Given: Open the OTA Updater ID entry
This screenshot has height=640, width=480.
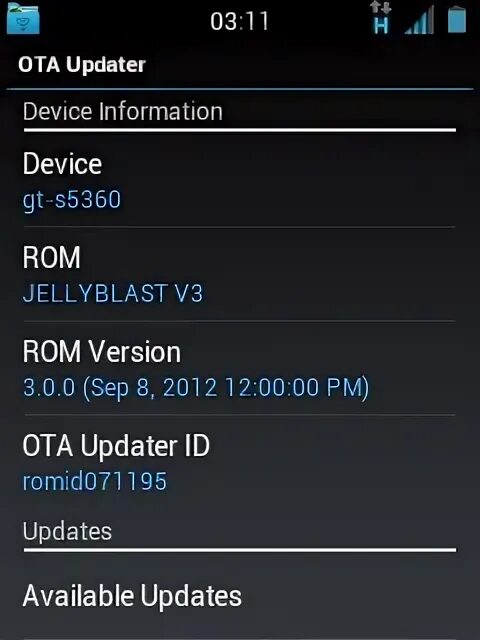Looking at the screenshot, I should (240, 462).
